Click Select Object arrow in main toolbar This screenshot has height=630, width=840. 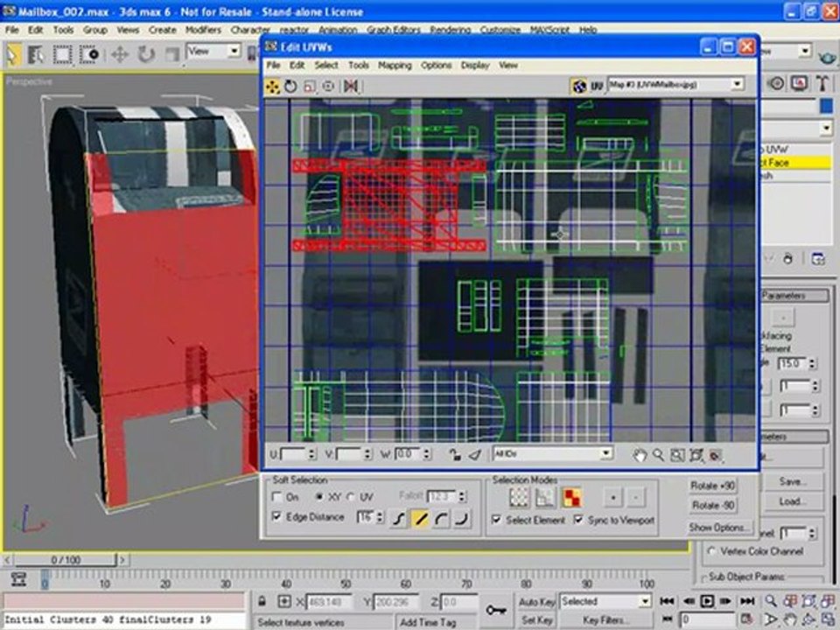13,54
